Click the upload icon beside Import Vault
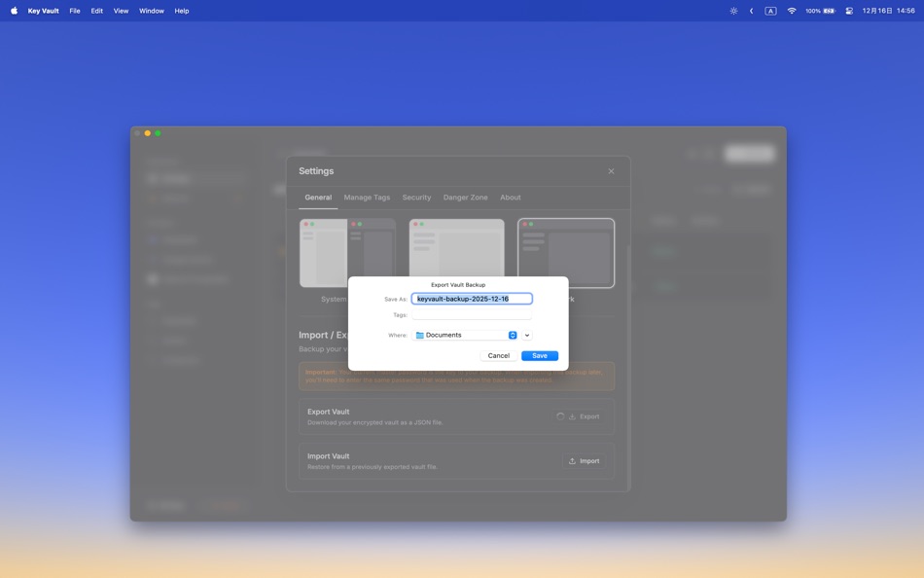The height and width of the screenshot is (578, 924). click(x=573, y=460)
